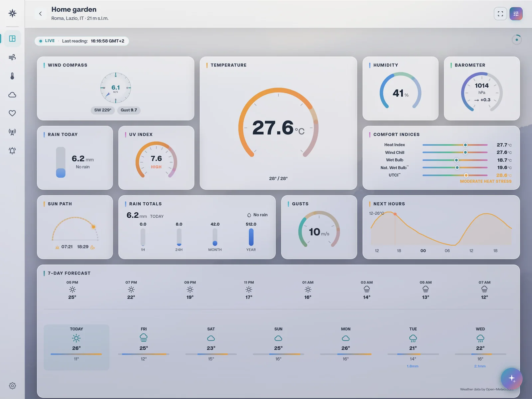This screenshot has width=532, height=399.
Task: Open settings gear in sidebar
Action: pos(12,386)
